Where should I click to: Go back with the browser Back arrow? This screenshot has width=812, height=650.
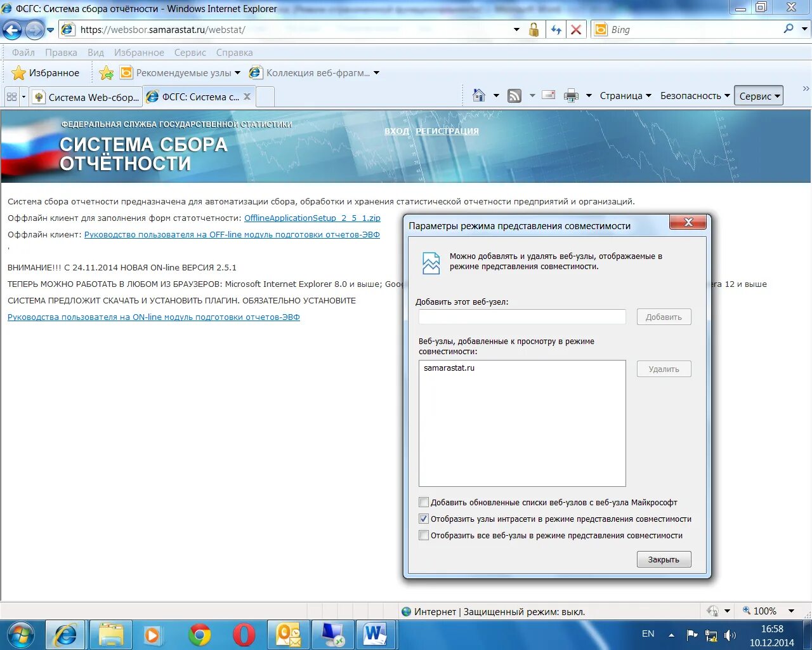pyautogui.click(x=12, y=29)
